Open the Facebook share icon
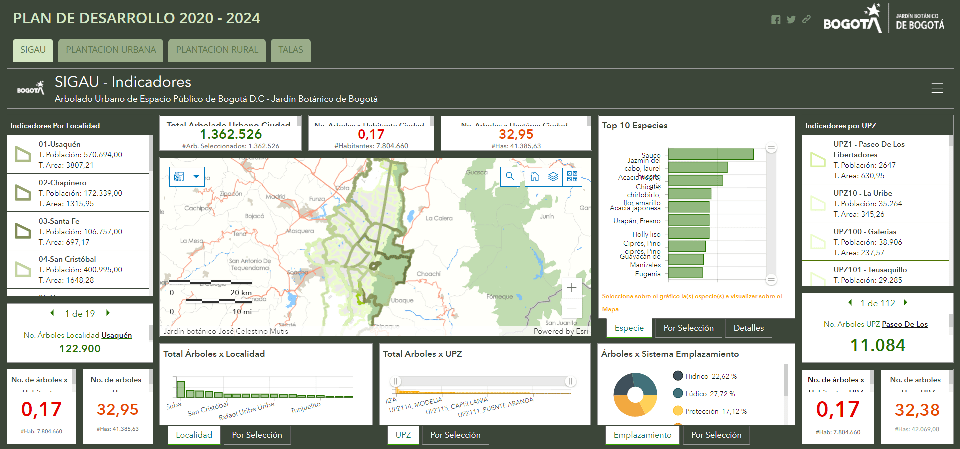The height and width of the screenshot is (449, 960). 776,20
